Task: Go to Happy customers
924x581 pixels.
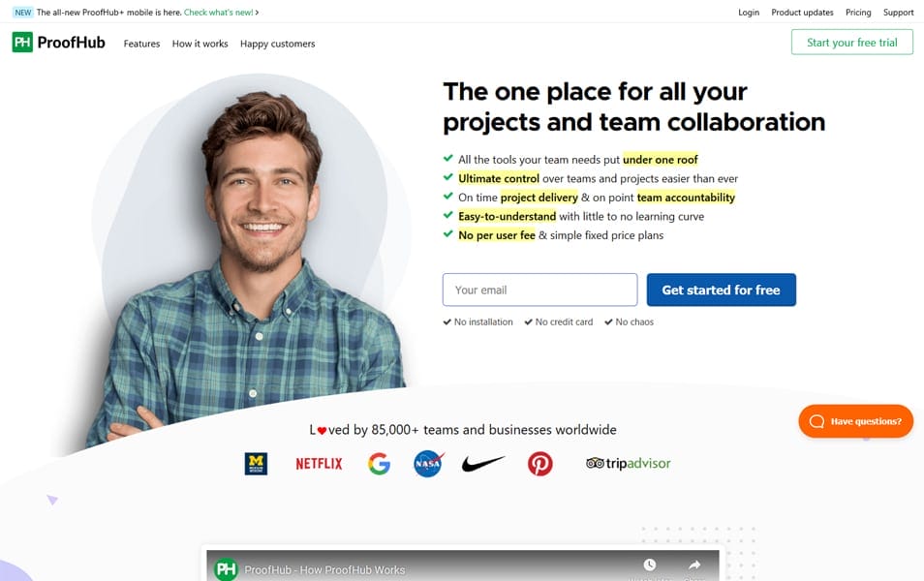Action: [x=277, y=44]
